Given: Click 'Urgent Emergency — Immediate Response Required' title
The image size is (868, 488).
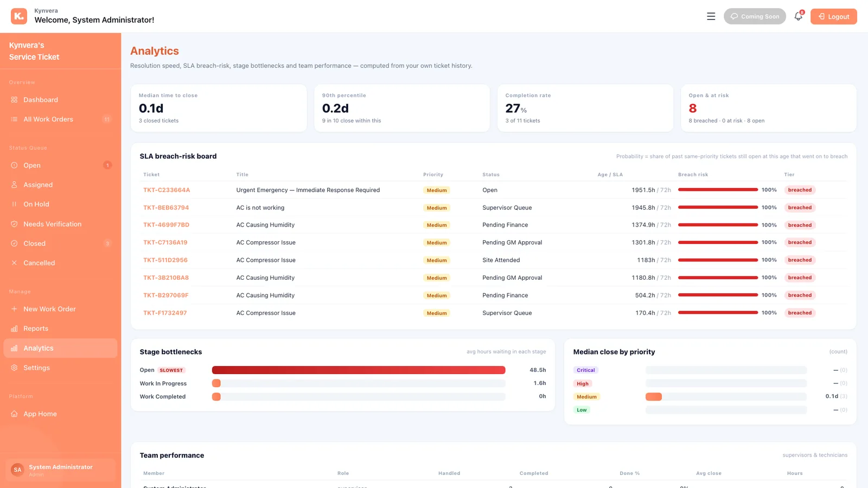Looking at the screenshot, I should [x=308, y=190].
